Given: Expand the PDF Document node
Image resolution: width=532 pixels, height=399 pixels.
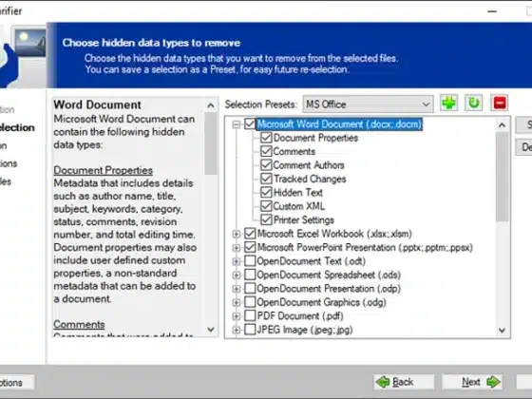Looking at the screenshot, I should 237,315.
